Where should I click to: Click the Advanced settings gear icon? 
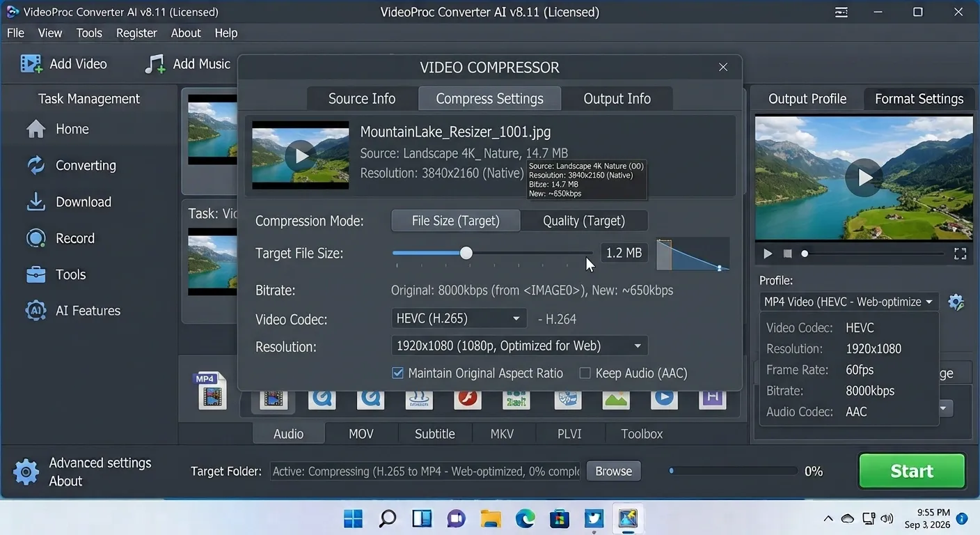point(26,472)
